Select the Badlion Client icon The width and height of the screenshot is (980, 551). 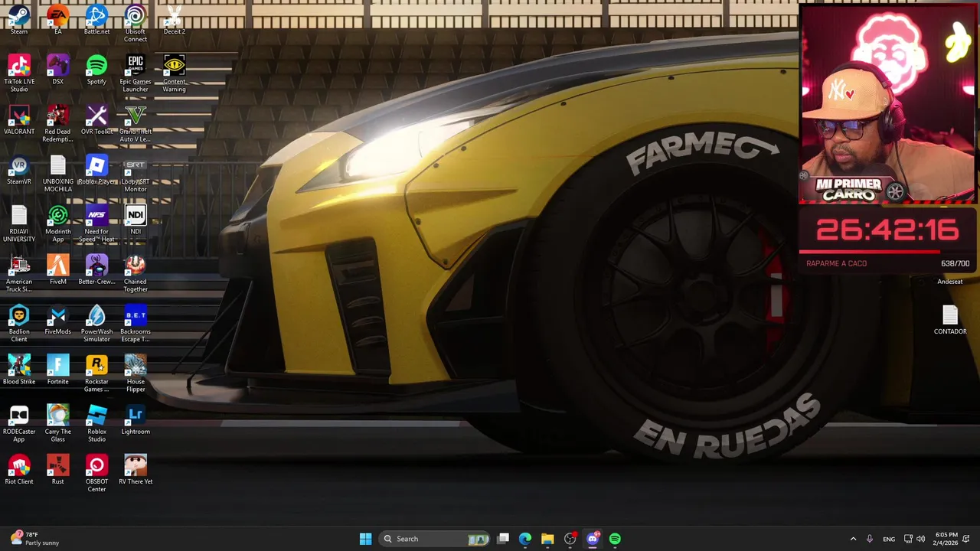(x=19, y=324)
